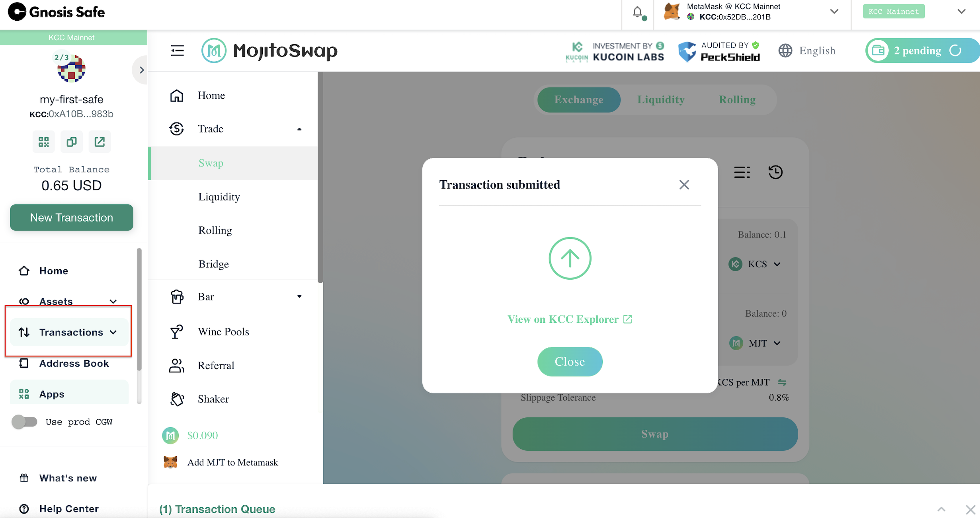Click the 2 pending transactions indicator
The height and width of the screenshot is (518, 980).
click(x=918, y=51)
